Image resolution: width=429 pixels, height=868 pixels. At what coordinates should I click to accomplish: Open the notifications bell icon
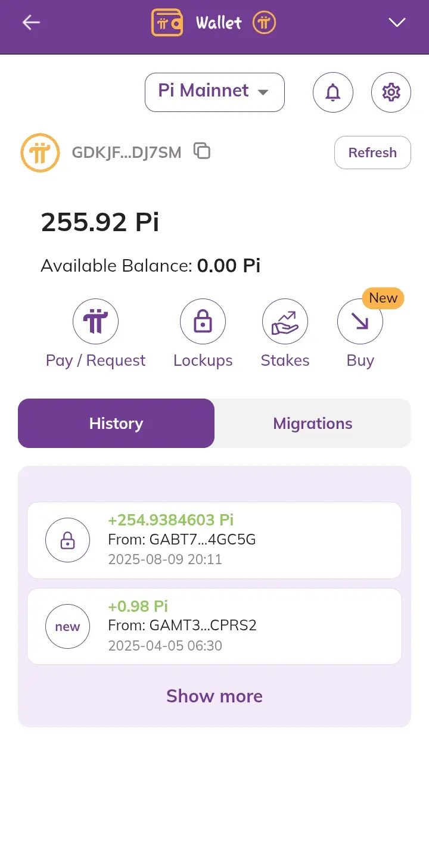pos(333,92)
